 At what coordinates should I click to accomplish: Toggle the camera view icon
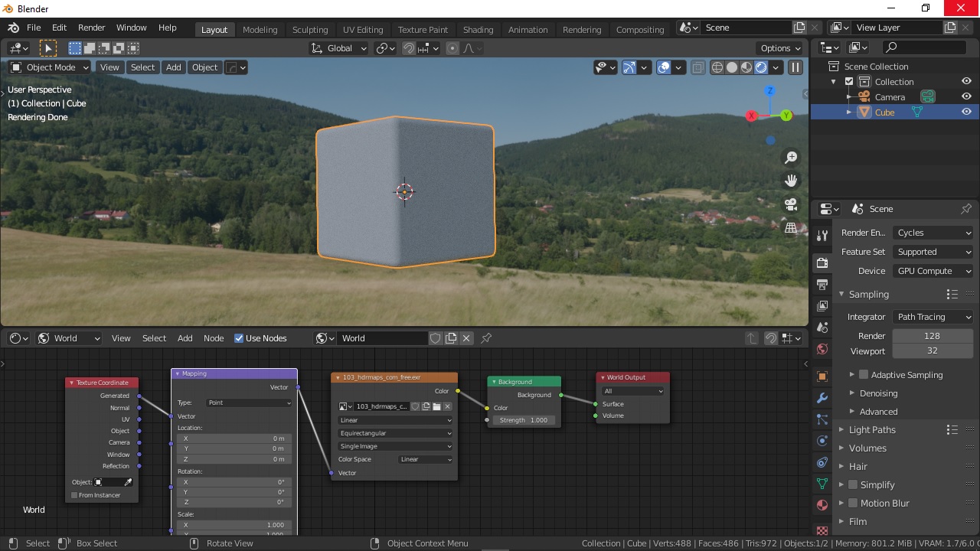point(791,204)
